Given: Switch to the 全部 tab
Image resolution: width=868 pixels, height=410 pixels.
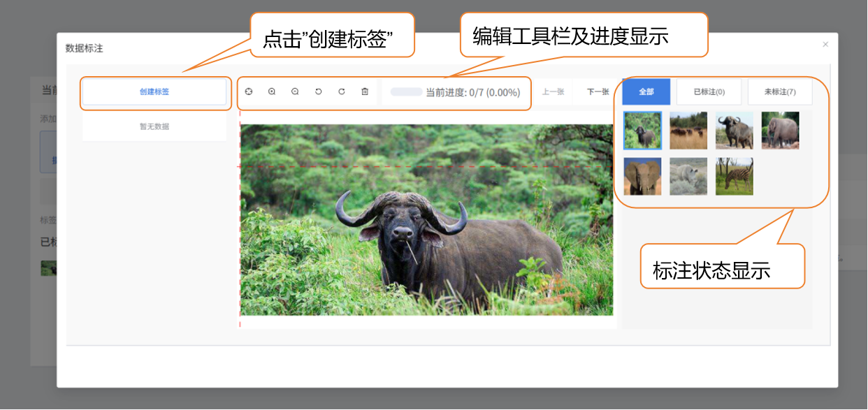Looking at the screenshot, I should [646, 91].
